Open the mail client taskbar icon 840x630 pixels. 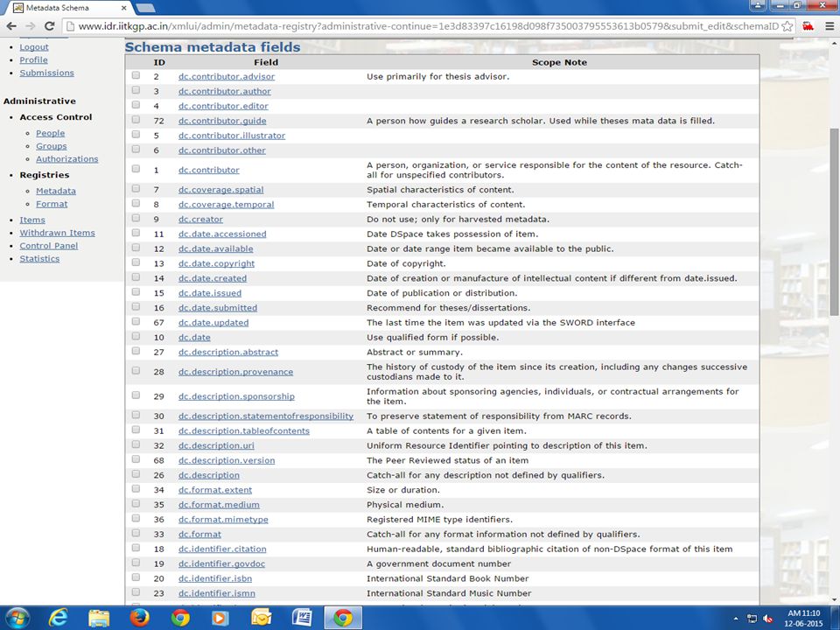[x=261, y=619]
